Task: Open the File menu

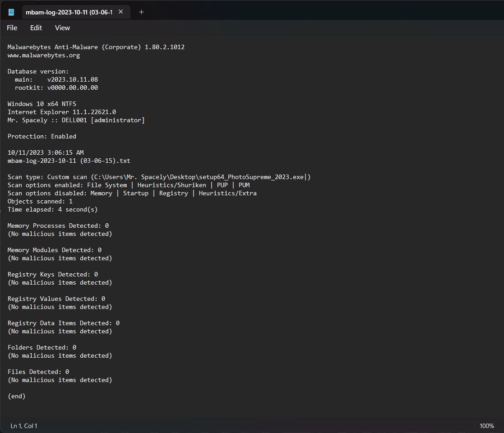Action: click(12, 28)
